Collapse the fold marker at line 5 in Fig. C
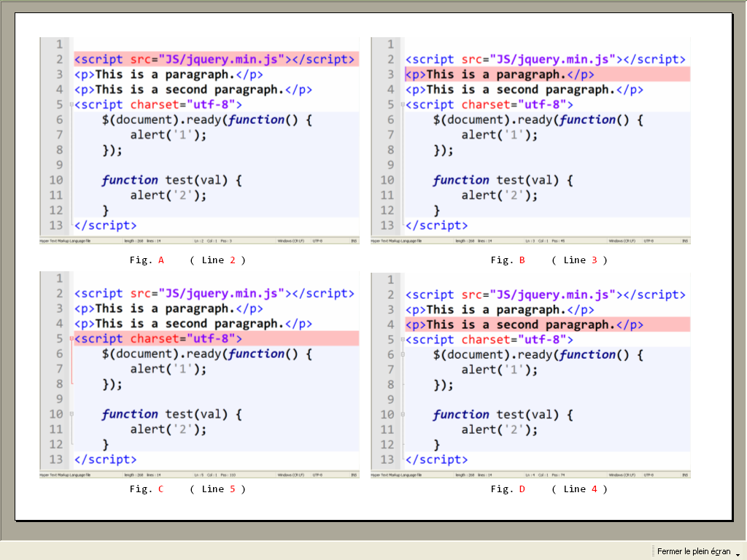 tap(72, 338)
